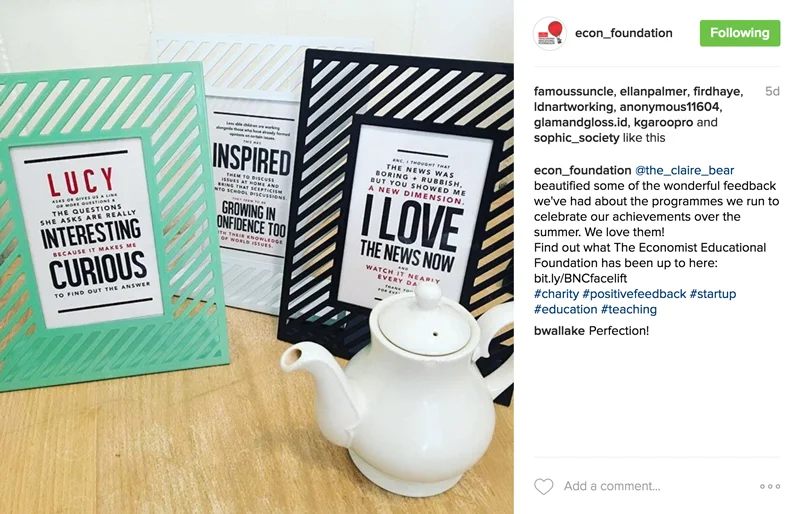Open the #teaching hashtag
Screen dimensions: 800x514
click(629, 309)
